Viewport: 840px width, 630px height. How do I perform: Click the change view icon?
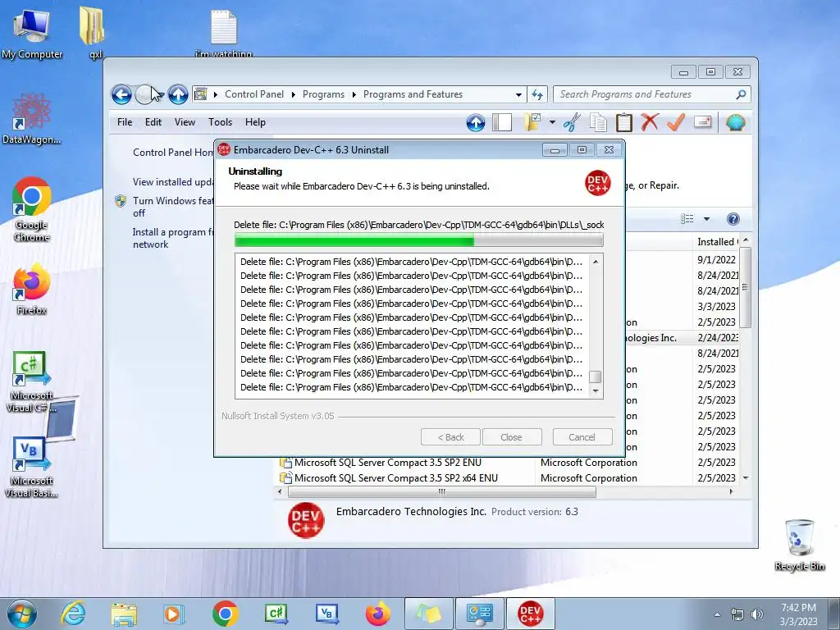[687, 218]
